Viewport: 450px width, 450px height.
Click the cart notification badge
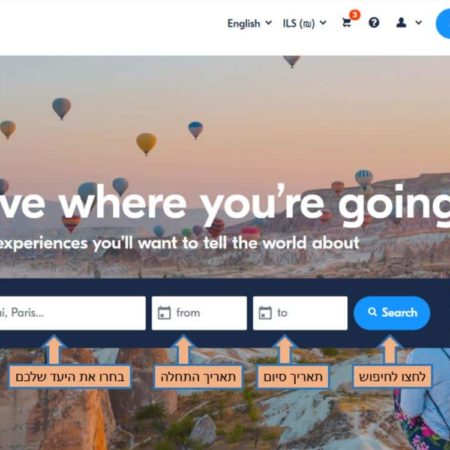tap(355, 15)
